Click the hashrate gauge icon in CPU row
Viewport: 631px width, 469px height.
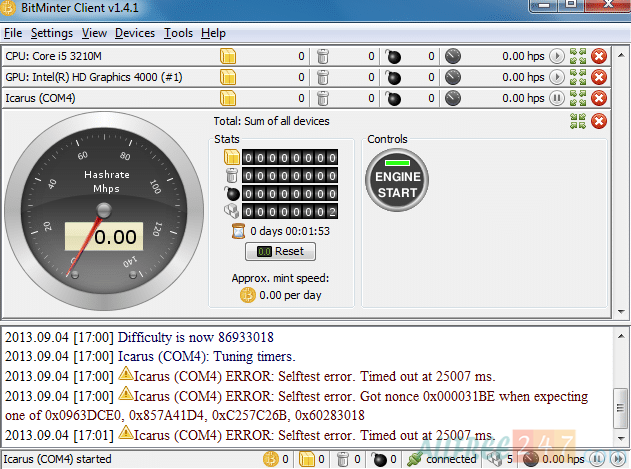click(453, 56)
